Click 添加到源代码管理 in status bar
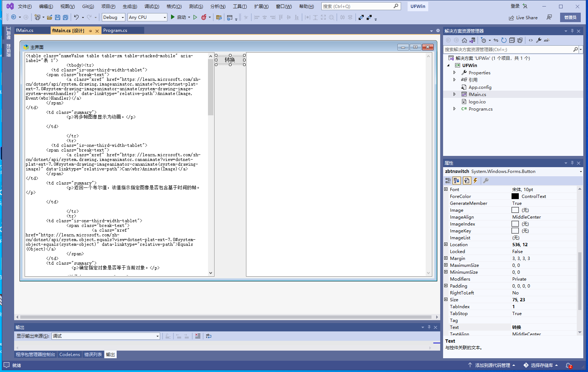The height and width of the screenshot is (372, 588). [x=492, y=365]
